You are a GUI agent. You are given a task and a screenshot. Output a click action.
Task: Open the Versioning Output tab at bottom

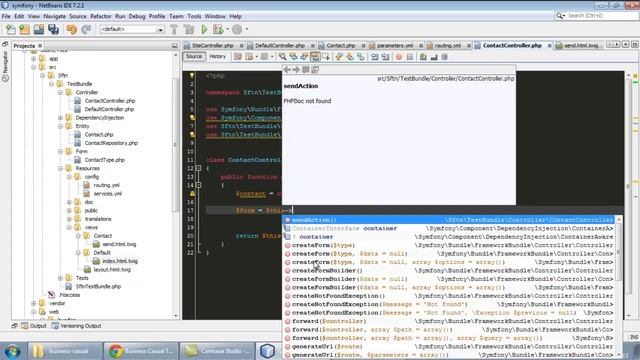77,326
